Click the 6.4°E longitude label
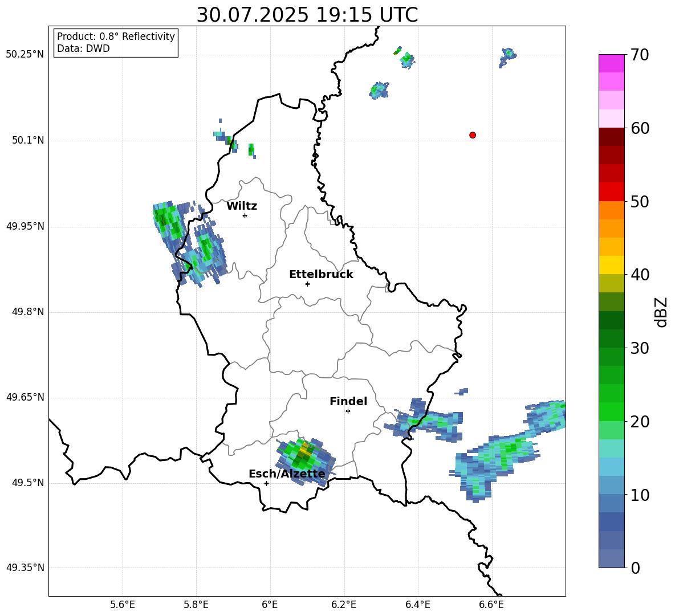The image size is (675, 616). click(417, 605)
